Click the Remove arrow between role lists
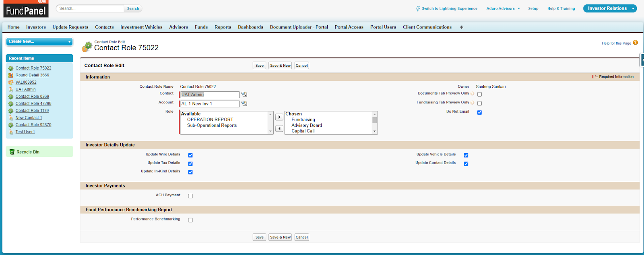Screen dimensions: 644x255 pos(279,129)
